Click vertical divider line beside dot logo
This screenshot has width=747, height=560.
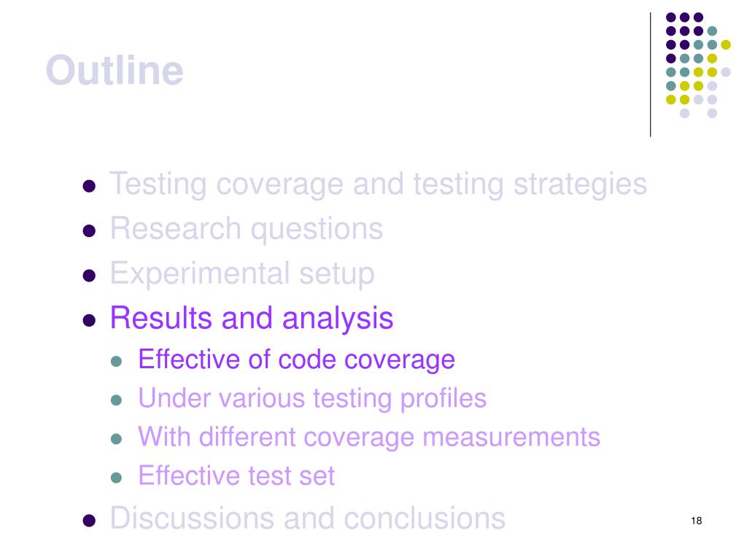click(650, 75)
